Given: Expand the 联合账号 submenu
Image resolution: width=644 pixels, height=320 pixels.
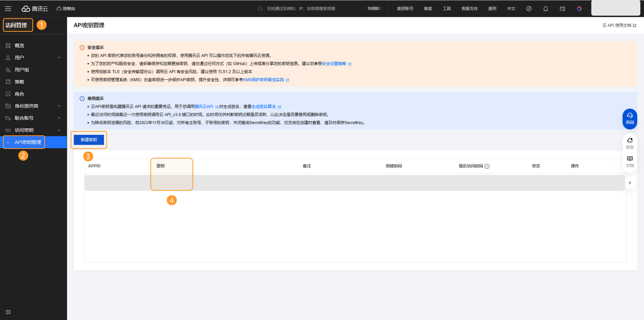Looking at the screenshot, I should (x=59, y=118).
